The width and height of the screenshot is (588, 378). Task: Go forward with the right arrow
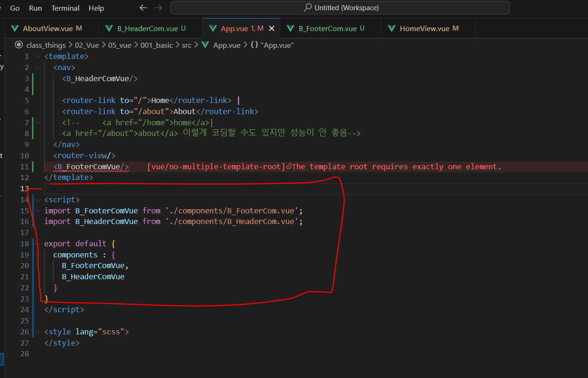[x=158, y=8]
